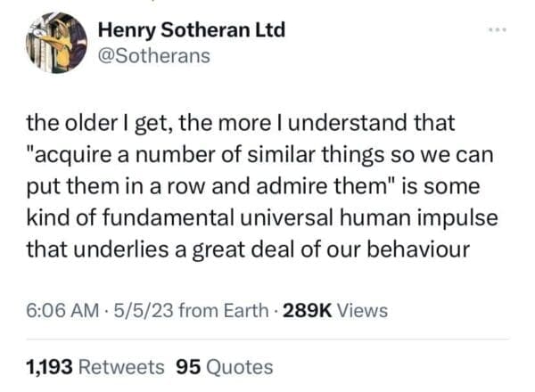Click the bold 95 quotes number
535x392 pixels.
(x=188, y=366)
